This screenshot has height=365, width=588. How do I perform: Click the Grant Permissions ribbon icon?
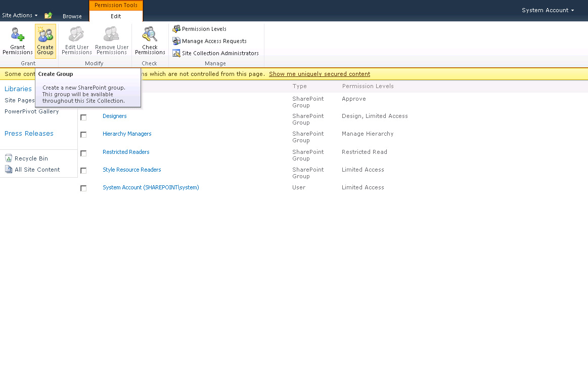coord(17,34)
